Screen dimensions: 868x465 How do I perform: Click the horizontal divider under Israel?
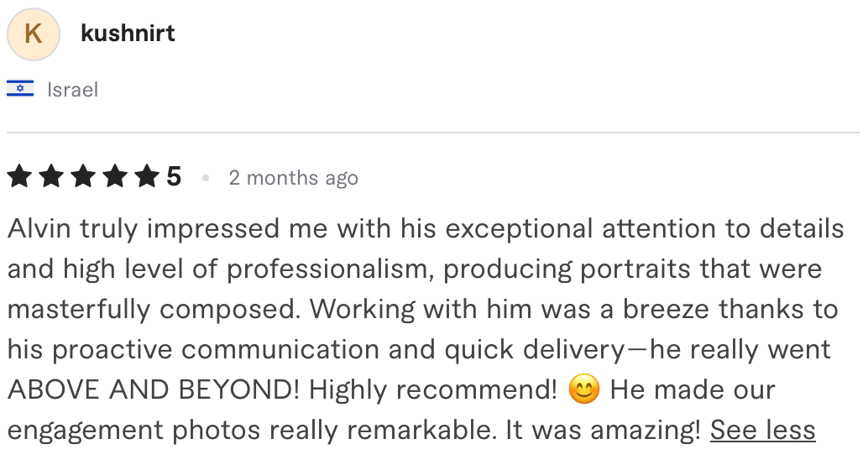(433, 133)
